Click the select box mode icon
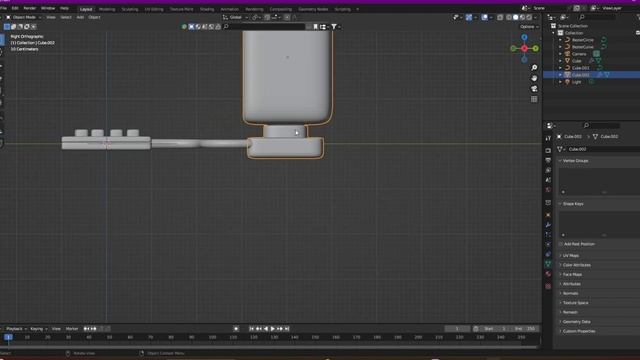The image size is (640, 360). [x=7, y=27]
